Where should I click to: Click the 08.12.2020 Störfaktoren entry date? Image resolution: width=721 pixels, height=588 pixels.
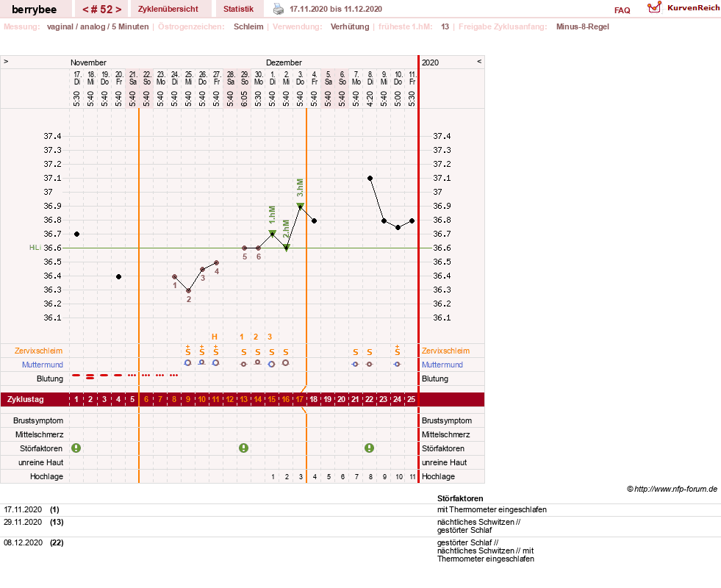coord(23,543)
